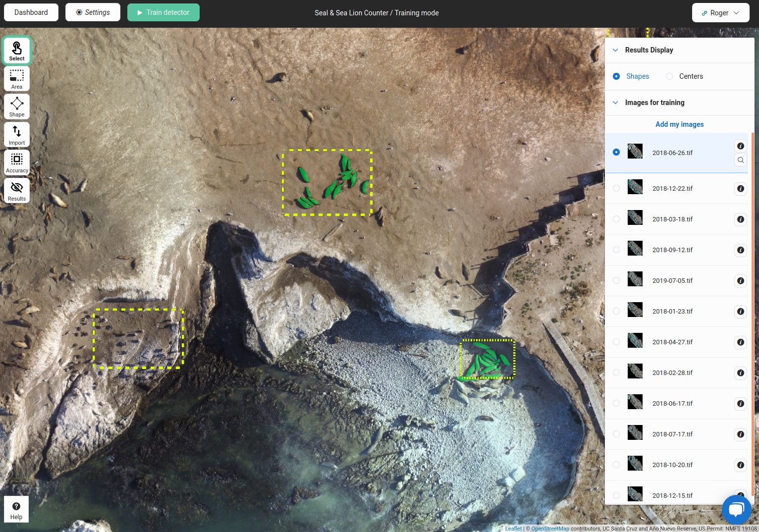The width and height of the screenshot is (759, 532).
Task: Open the Import tool
Action: tap(17, 135)
